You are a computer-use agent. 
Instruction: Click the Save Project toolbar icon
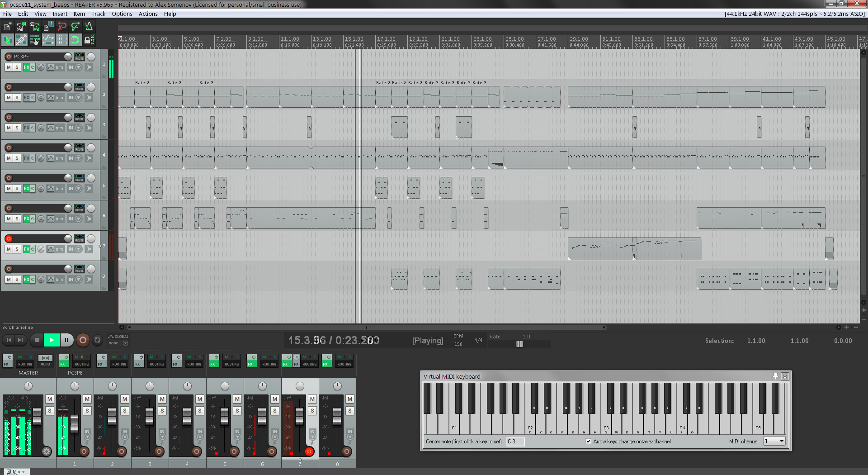coord(34,27)
